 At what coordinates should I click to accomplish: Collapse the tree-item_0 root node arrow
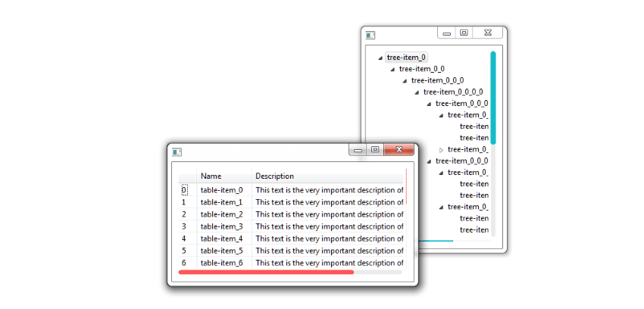pos(380,58)
